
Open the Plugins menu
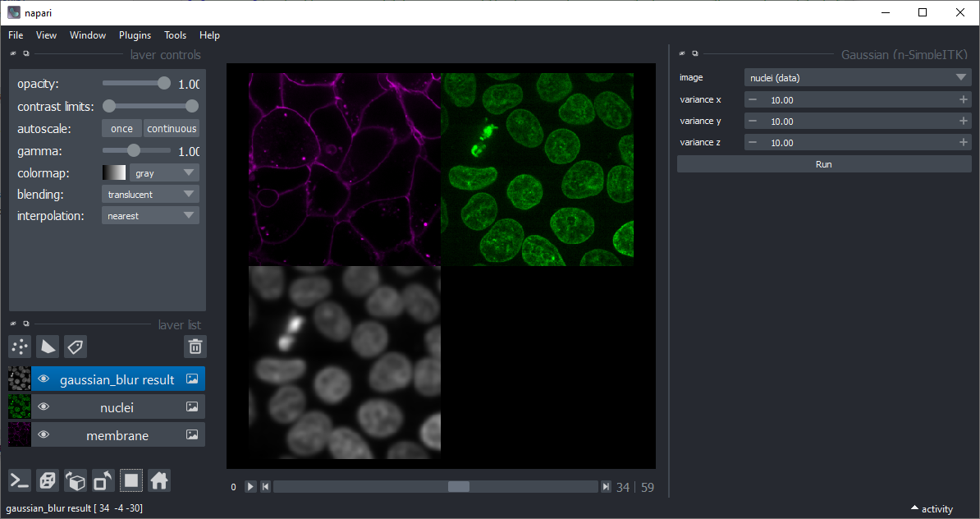pos(135,35)
